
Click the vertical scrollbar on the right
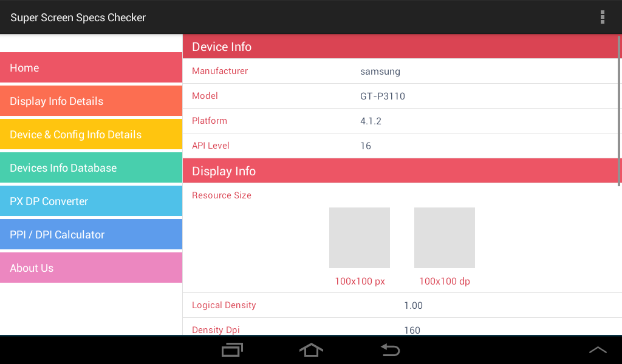pyautogui.click(x=619, y=111)
